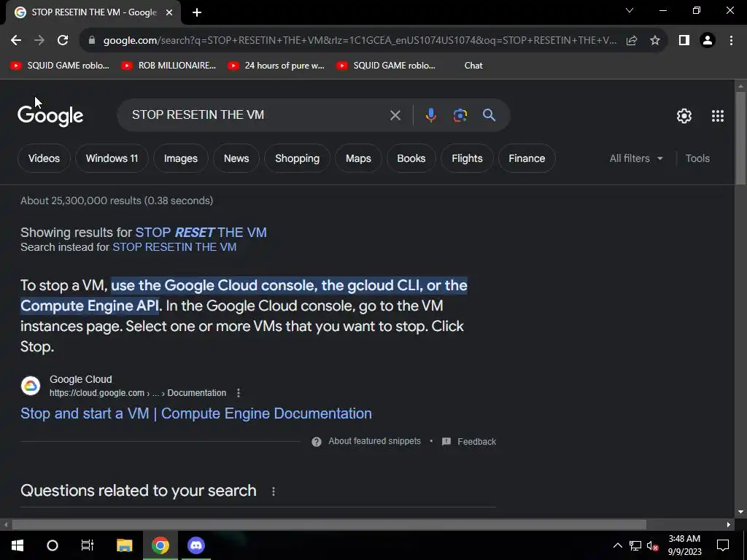The height and width of the screenshot is (560, 747).
Task: Click the vertical page scrollbar
Action: [x=740, y=138]
